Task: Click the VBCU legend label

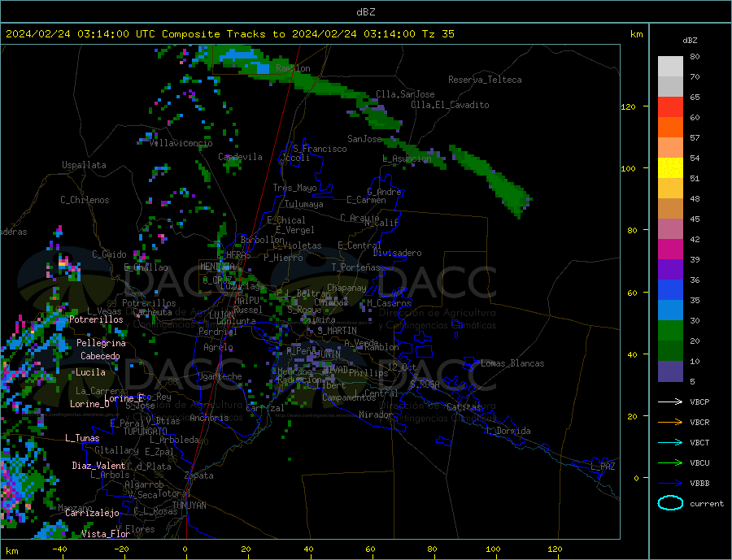Action: (x=699, y=463)
